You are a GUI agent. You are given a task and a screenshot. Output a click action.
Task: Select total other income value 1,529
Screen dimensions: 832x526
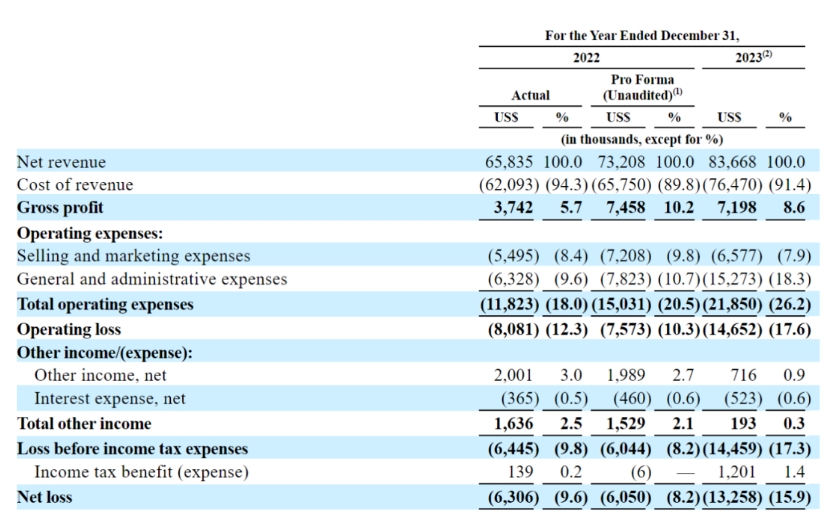tap(626, 424)
